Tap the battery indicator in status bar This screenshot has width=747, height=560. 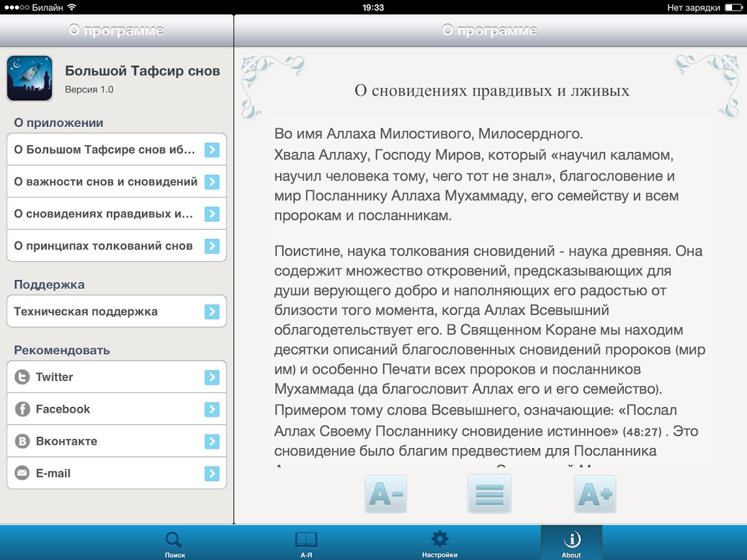point(732,7)
